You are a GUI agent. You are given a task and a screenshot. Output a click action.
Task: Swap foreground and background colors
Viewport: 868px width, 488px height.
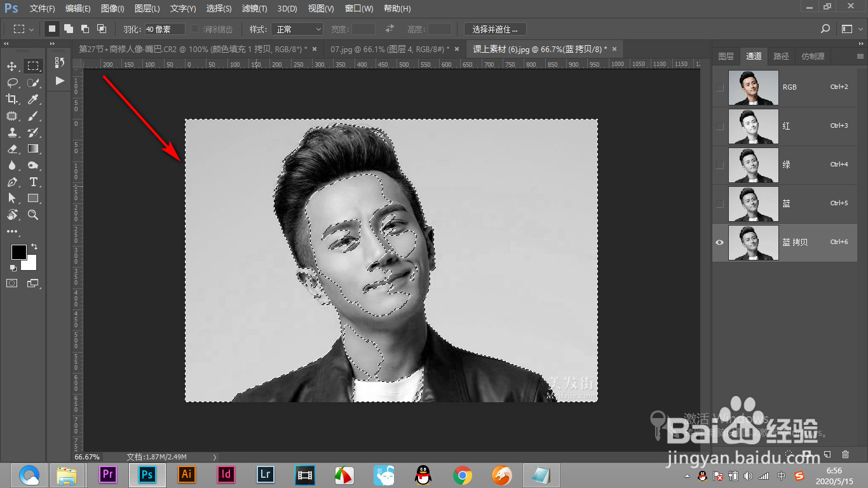click(x=34, y=247)
